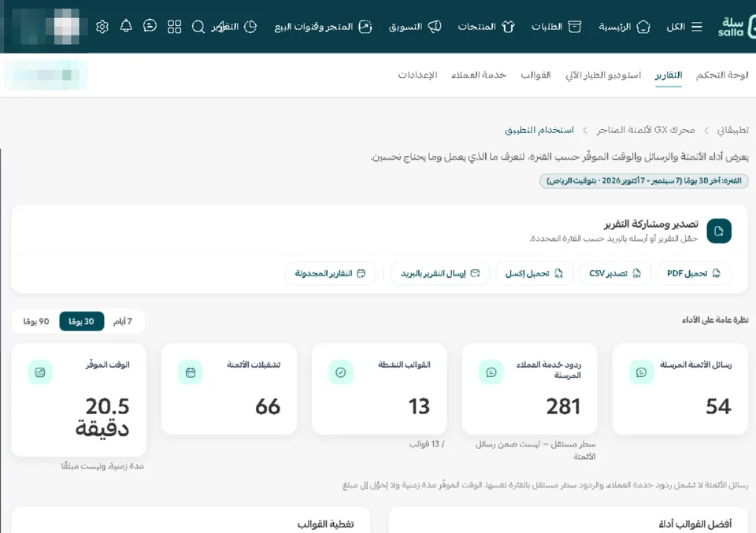Open the القوالب tab
The width and height of the screenshot is (756, 533).
coord(535,75)
